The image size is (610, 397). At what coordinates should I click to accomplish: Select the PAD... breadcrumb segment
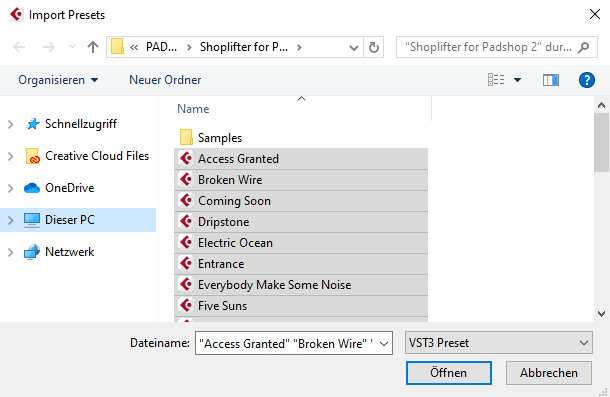click(x=161, y=47)
